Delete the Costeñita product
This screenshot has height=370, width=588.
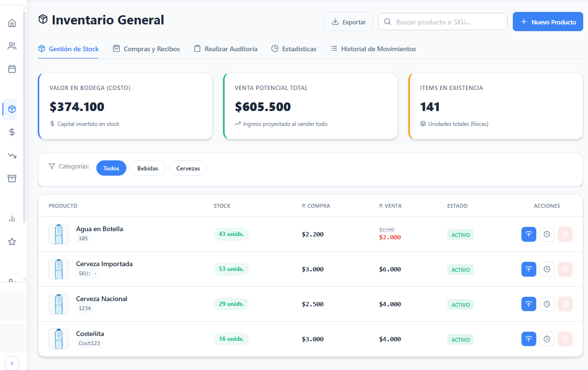(x=565, y=339)
